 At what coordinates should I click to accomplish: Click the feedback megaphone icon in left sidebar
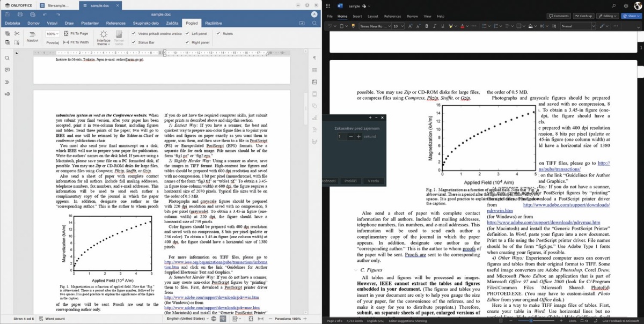pyautogui.click(x=7, y=94)
